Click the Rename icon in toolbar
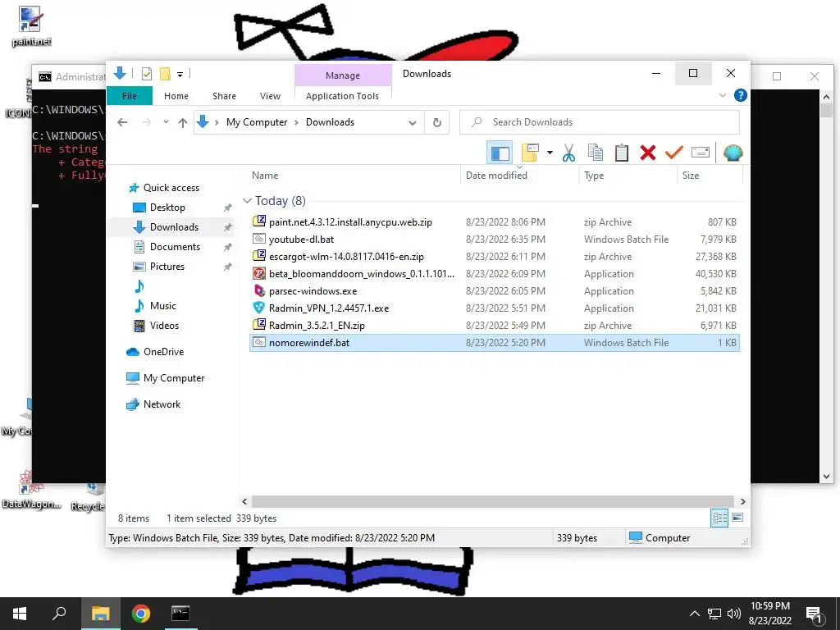840x630 pixels. tap(701, 153)
